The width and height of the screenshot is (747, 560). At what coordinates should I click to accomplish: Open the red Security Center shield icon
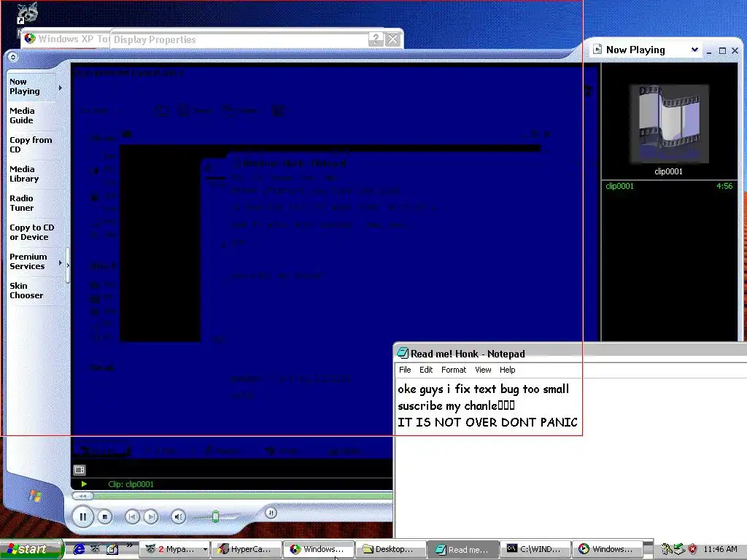pos(692,549)
